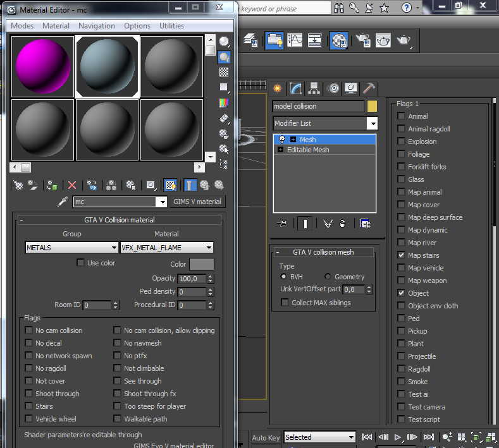The height and width of the screenshot is (448, 499).
Task: Open Selected key filter dropdown
Action: [319, 437]
